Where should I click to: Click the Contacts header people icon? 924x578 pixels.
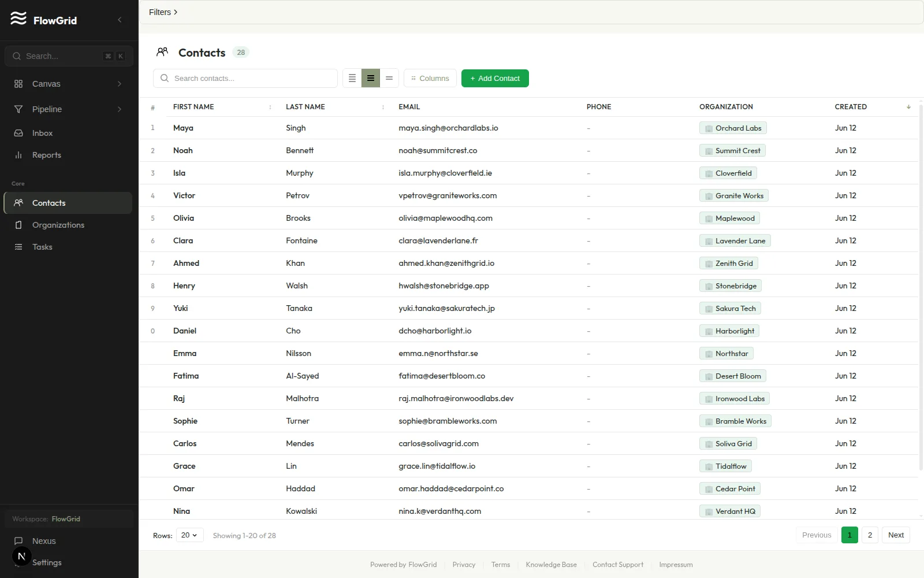point(162,52)
